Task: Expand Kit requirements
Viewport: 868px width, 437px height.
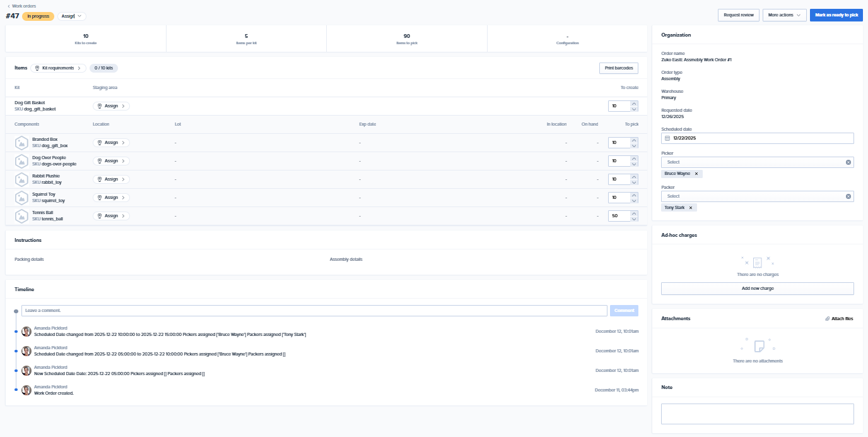Action: click(x=58, y=68)
